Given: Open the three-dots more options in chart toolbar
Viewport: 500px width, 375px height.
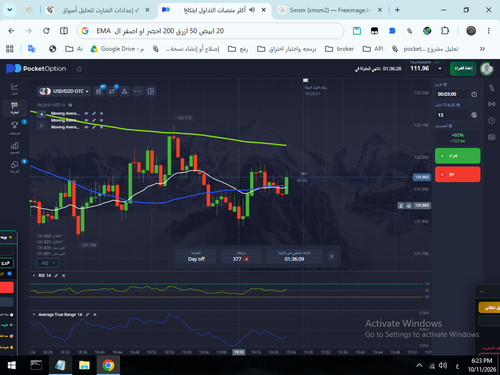Looking at the screenshot, I should click(138, 91).
